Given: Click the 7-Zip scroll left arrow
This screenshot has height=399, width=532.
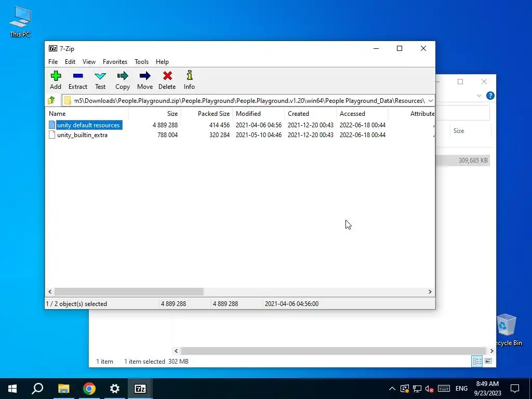Looking at the screenshot, I should 50,291.
